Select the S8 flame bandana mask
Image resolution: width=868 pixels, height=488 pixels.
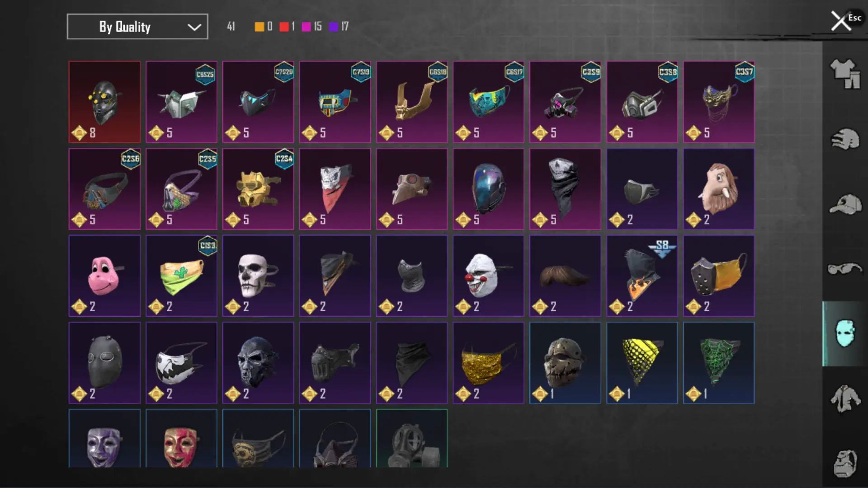tap(642, 276)
